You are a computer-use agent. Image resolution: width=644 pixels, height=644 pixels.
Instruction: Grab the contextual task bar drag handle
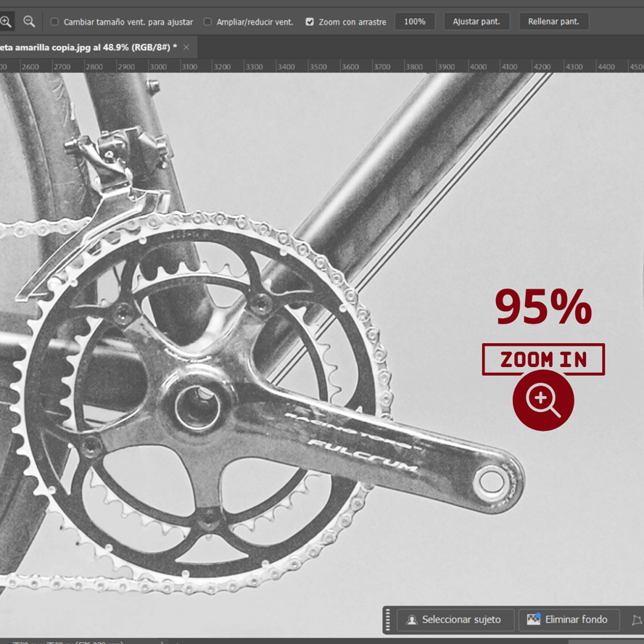[x=388, y=620]
